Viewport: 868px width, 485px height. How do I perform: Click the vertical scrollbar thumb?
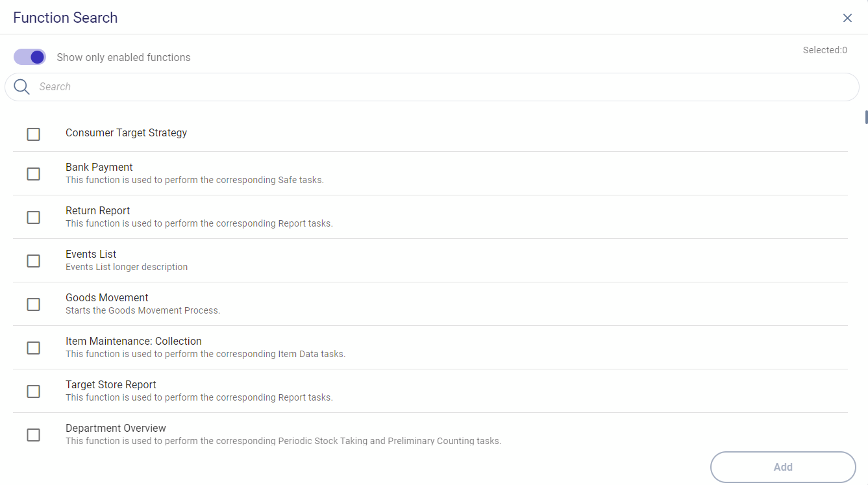865,117
